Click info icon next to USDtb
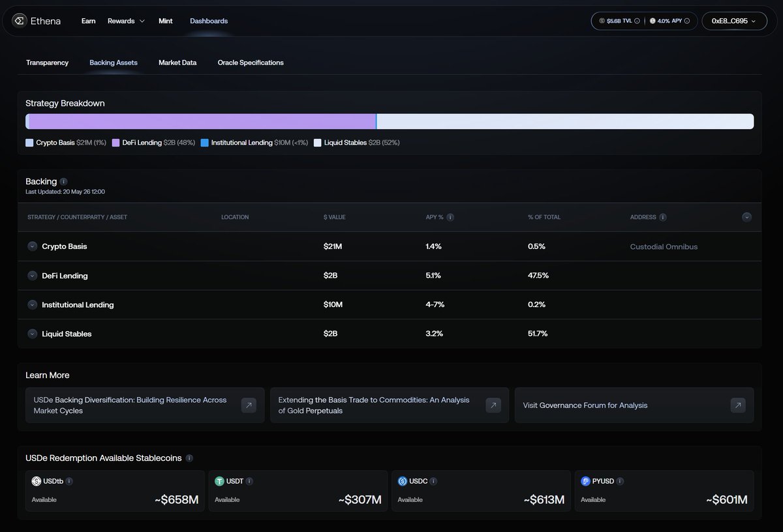783x532 pixels. [69, 481]
